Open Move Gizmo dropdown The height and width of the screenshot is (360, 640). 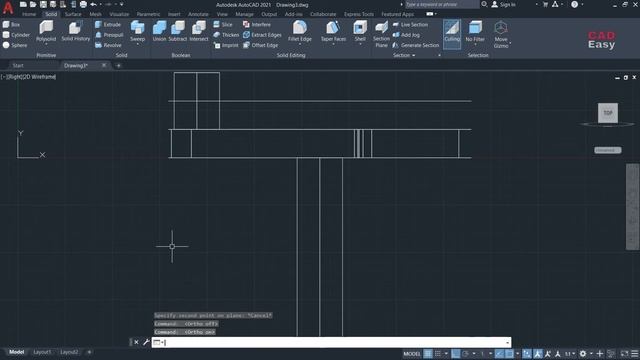coord(501,35)
